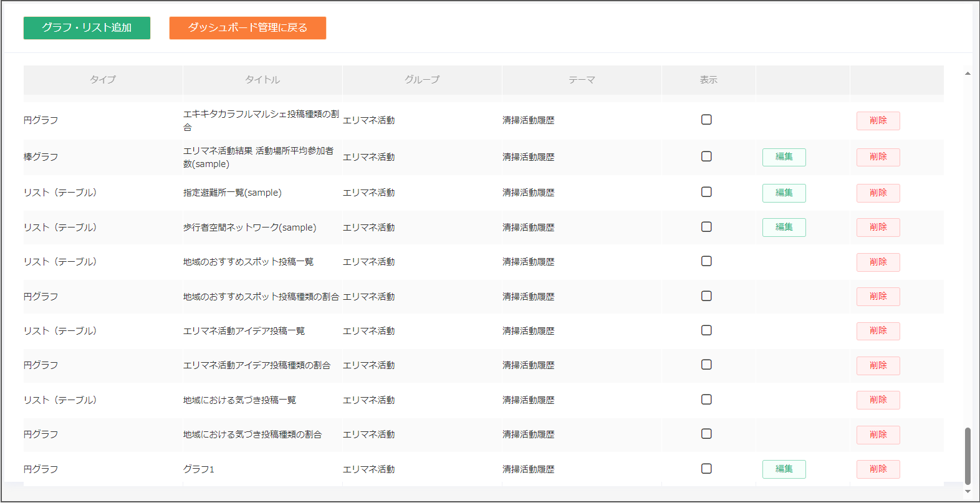The height and width of the screenshot is (503, 980).
Task: Toggle display checkbox for 歩行者空間ネットワーク(sample)
Action: [706, 227]
